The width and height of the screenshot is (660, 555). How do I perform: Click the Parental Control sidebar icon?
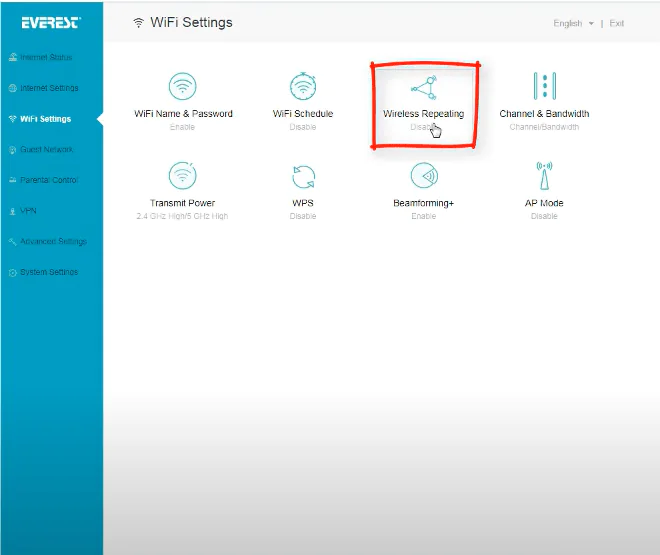(x=13, y=180)
